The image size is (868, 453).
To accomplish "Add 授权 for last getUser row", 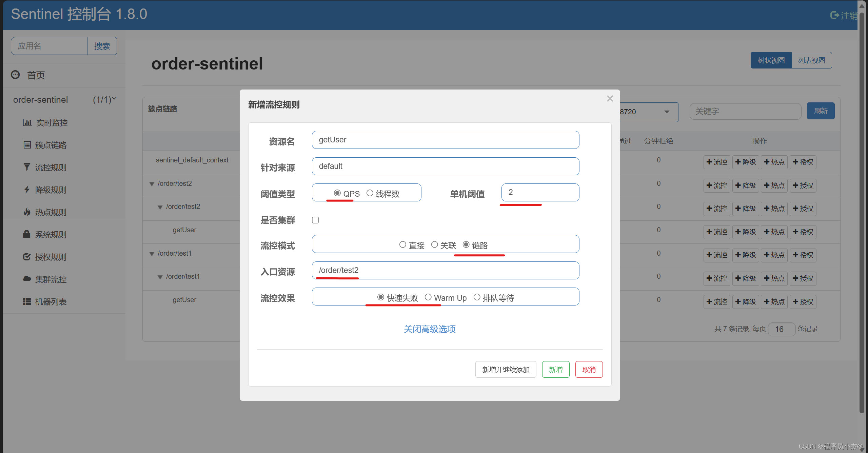I will pos(803,302).
